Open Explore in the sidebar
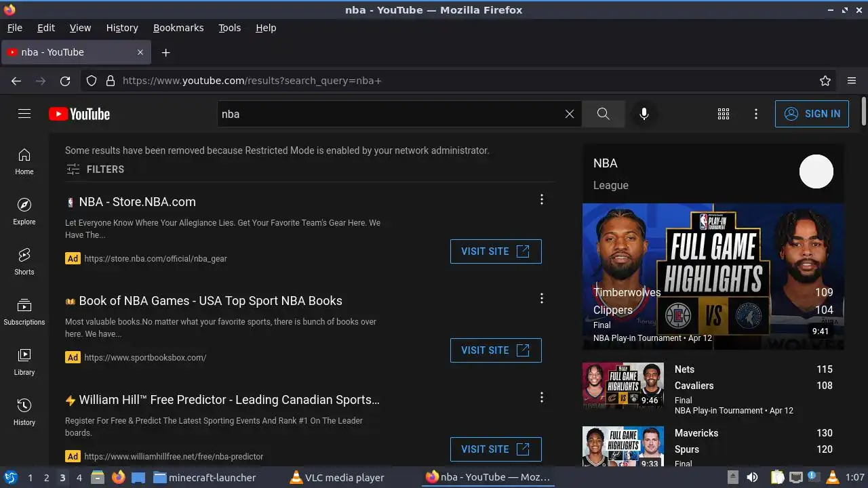Screen dimensions: 868x488 click(24, 211)
